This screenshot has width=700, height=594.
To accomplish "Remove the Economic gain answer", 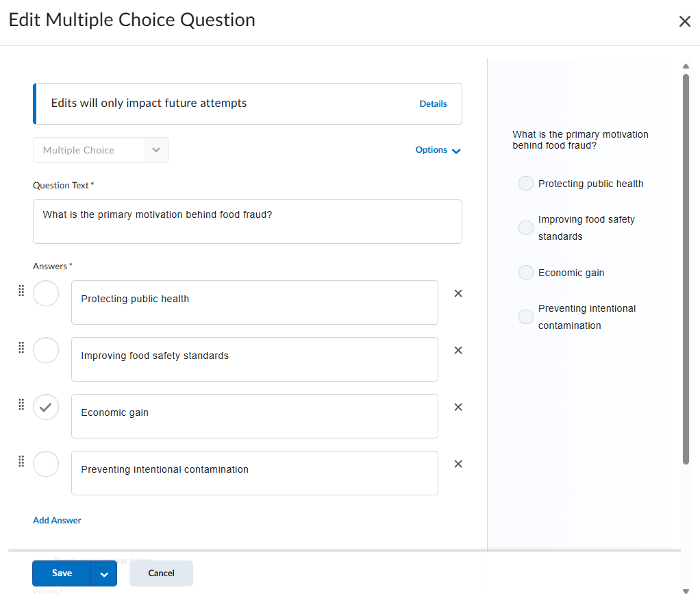I will pos(458,407).
